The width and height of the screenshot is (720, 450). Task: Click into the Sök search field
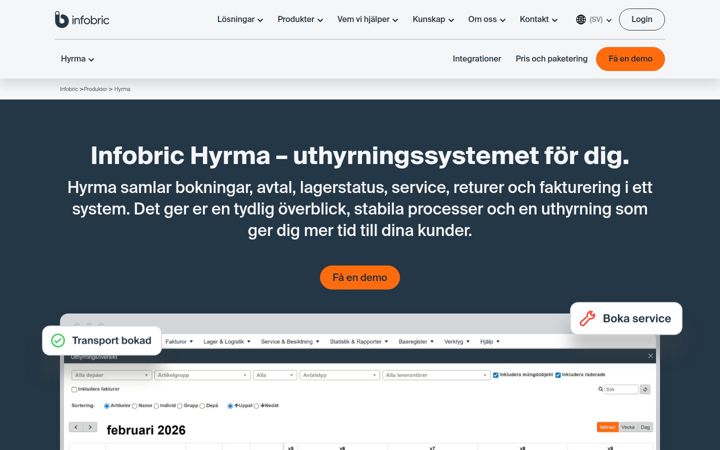click(621, 389)
